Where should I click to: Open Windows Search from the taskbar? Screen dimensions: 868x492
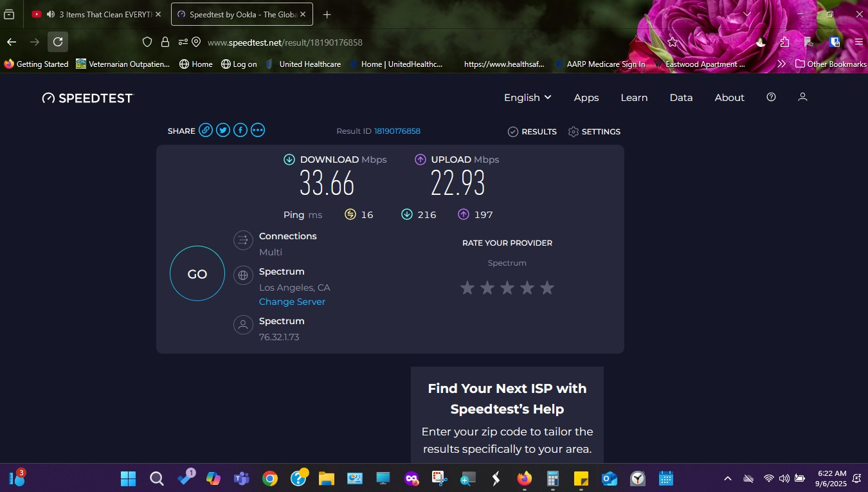pyautogui.click(x=156, y=478)
